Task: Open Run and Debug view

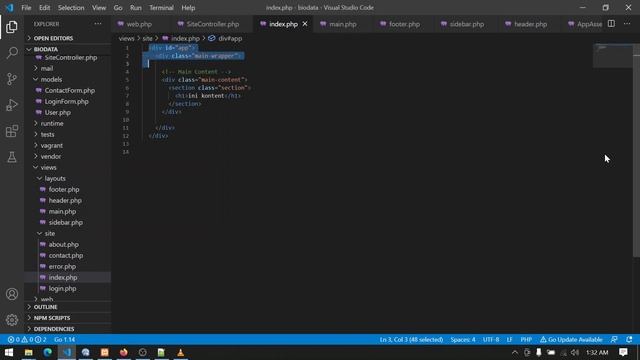Action: (x=12, y=105)
